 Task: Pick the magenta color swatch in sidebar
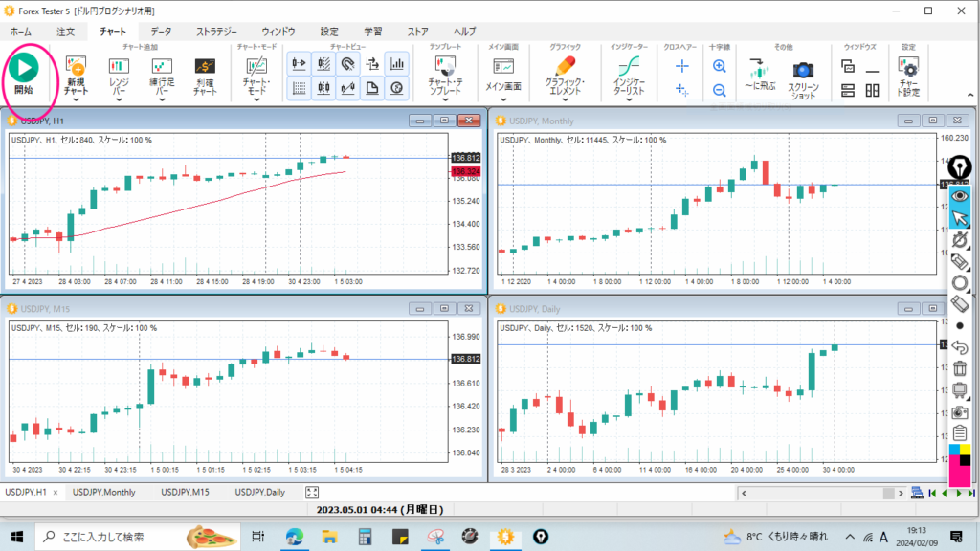click(959, 476)
